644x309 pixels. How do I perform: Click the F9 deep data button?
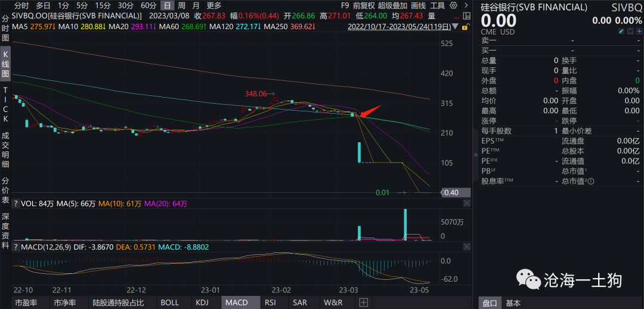[x=345, y=5]
